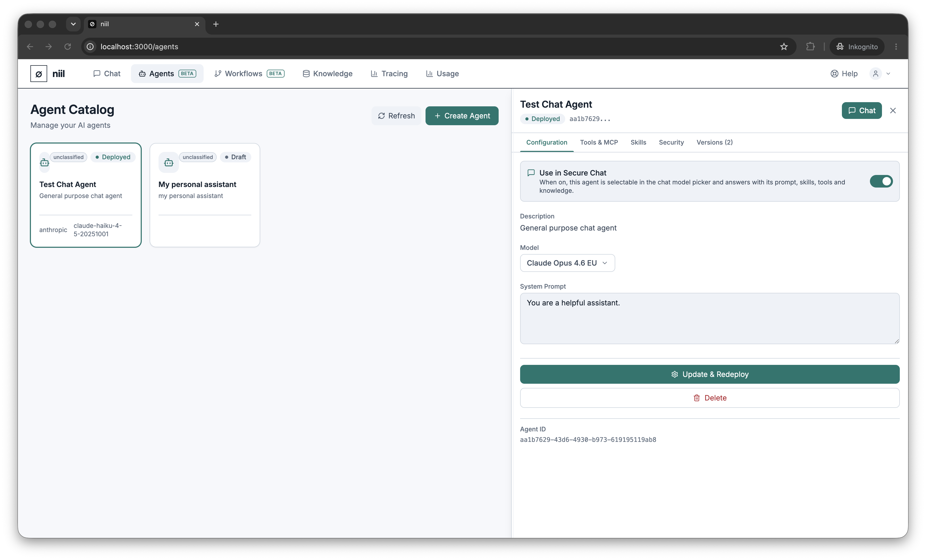
Task: Bookmark this page with star icon
Action: click(784, 47)
